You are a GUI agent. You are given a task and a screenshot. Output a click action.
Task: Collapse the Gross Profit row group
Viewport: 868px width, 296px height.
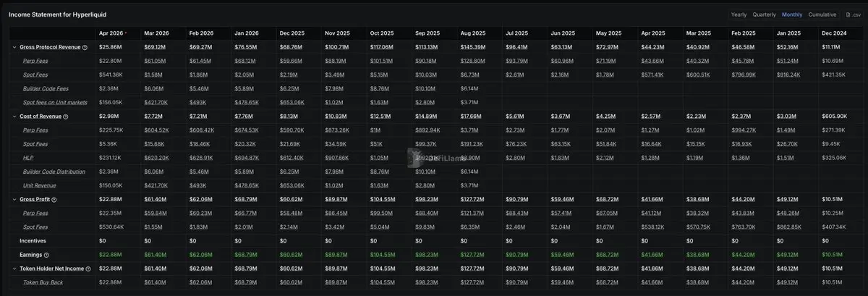pyautogui.click(x=14, y=199)
